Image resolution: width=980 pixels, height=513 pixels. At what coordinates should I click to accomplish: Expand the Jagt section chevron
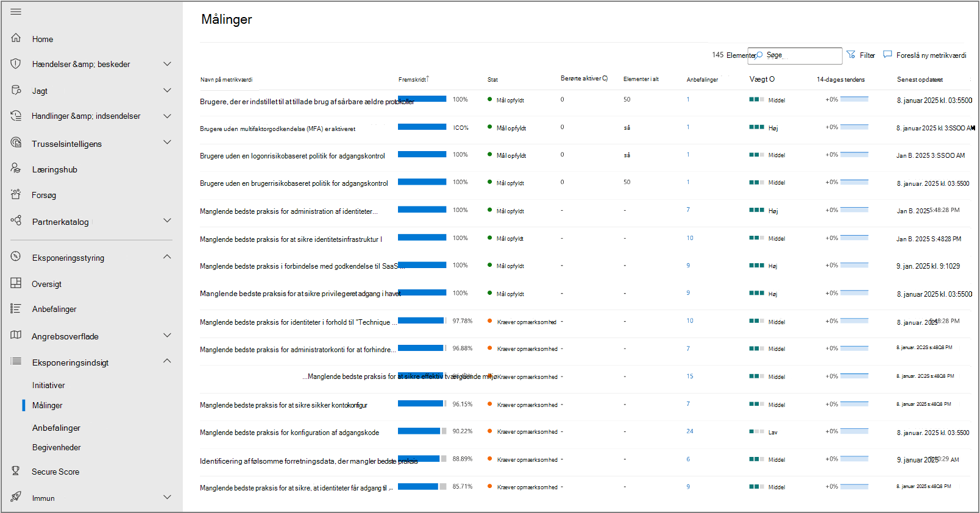coord(167,90)
